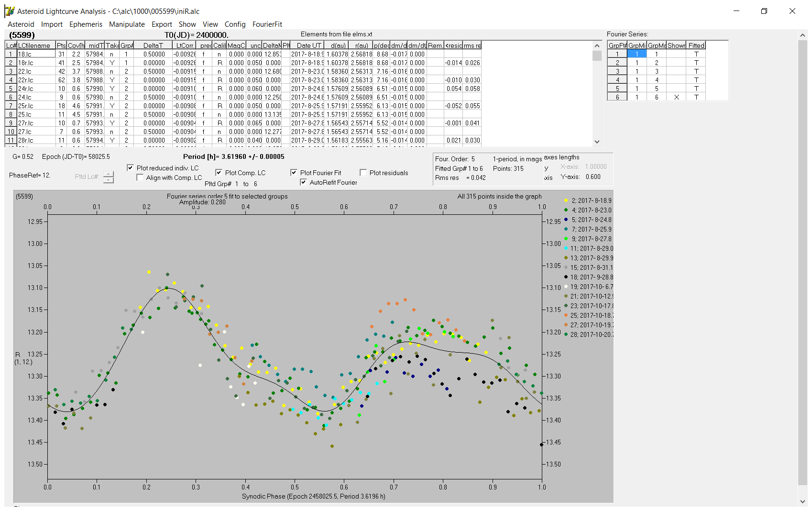812x511 pixels.
Task: Click the PhaseRef= 12. label
Action: pos(30,175)
